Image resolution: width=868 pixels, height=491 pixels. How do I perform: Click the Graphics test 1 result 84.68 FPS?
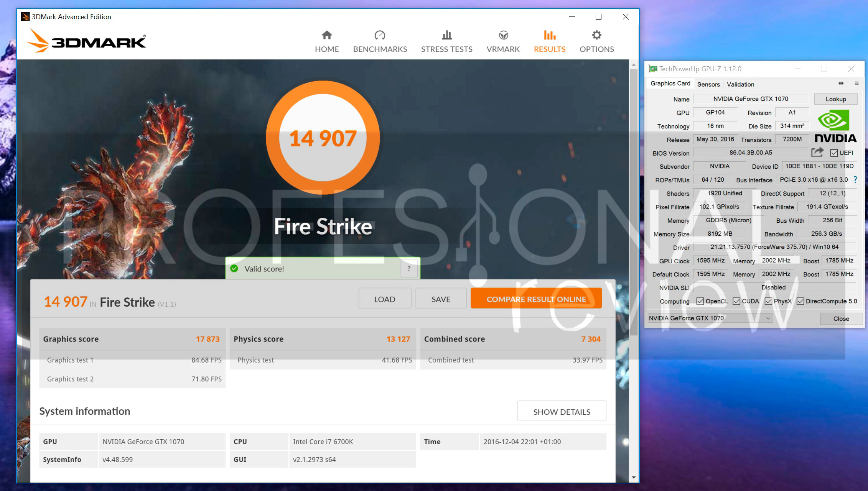[x=206, y=360]
